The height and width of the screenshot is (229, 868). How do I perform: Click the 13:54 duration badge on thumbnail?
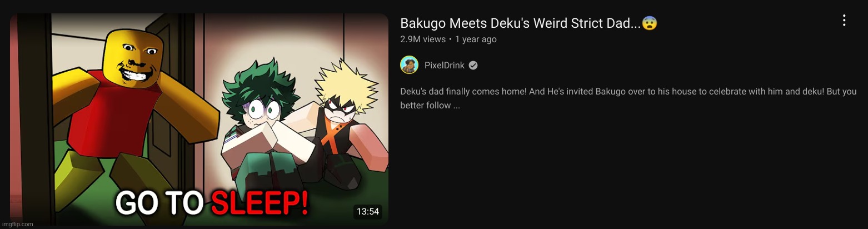368,211
